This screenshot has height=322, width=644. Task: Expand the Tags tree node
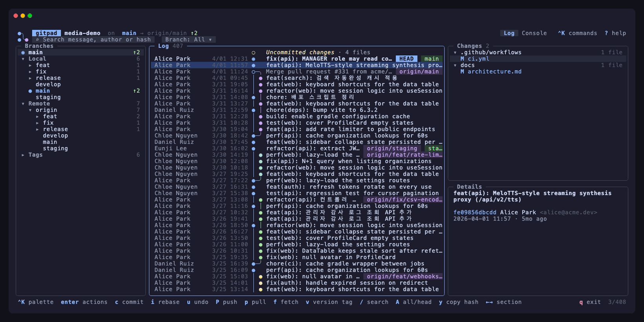coord(23,155)
